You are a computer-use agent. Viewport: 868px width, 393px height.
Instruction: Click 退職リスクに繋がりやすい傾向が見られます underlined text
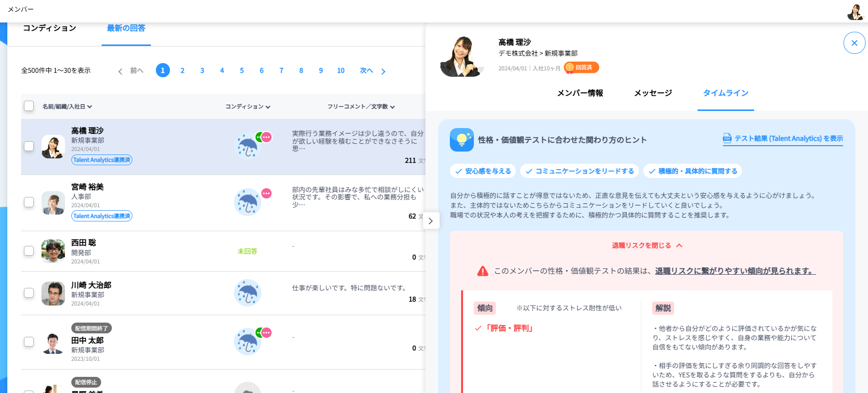[x=735, y=271]
